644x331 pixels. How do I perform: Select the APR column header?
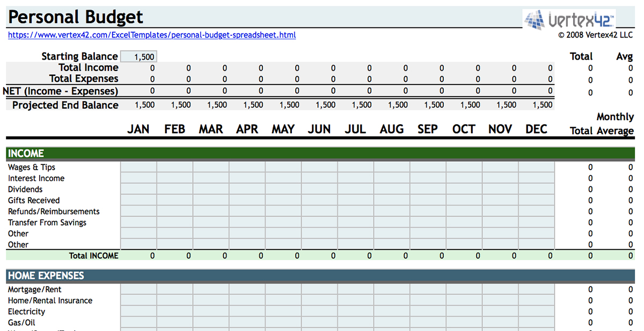247,129
